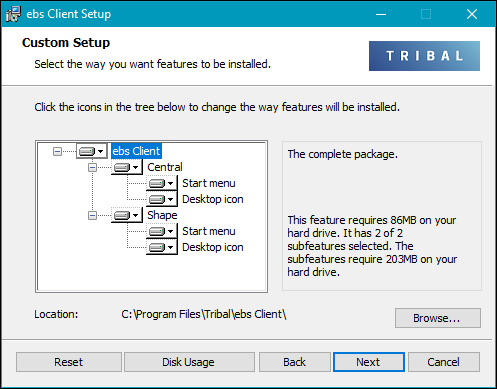Open Disk Usage
Viewport: 497px width, 389px height.
click(189, 362)
